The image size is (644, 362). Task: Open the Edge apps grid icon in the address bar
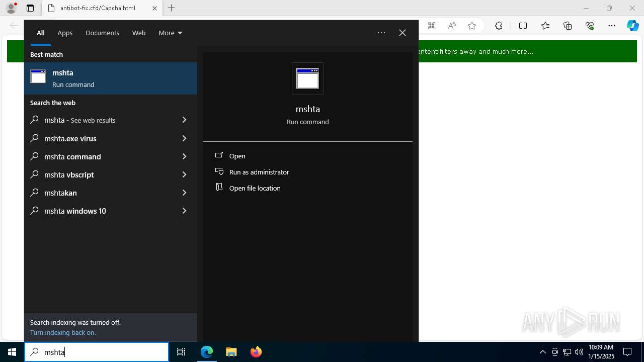(432, 26)
